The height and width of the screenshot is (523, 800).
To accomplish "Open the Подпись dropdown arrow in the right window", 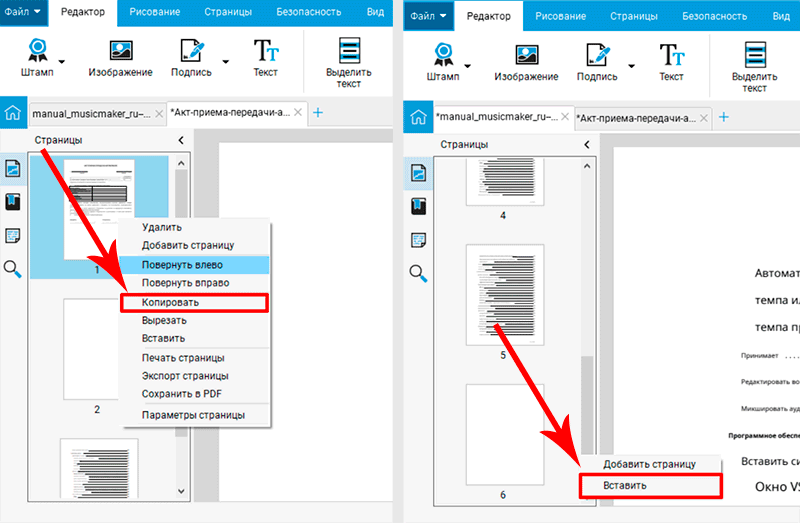I will point(632,66).
